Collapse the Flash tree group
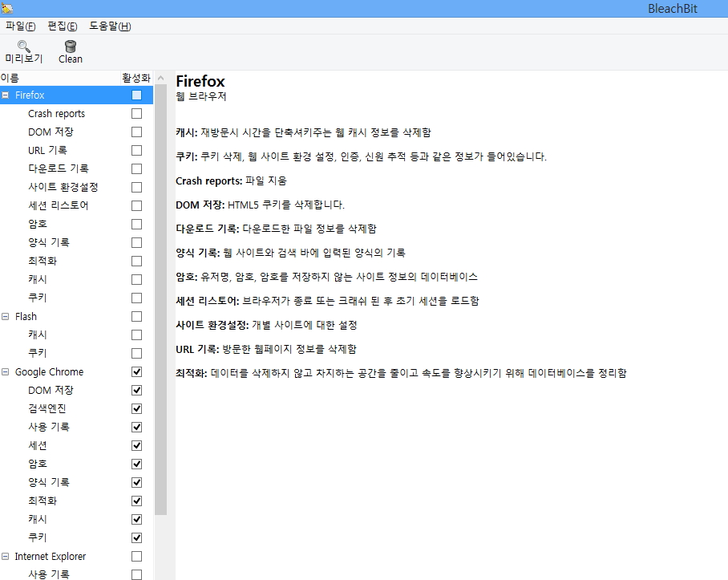This screenshot has height=580, width=728. (x=6, y=317)
